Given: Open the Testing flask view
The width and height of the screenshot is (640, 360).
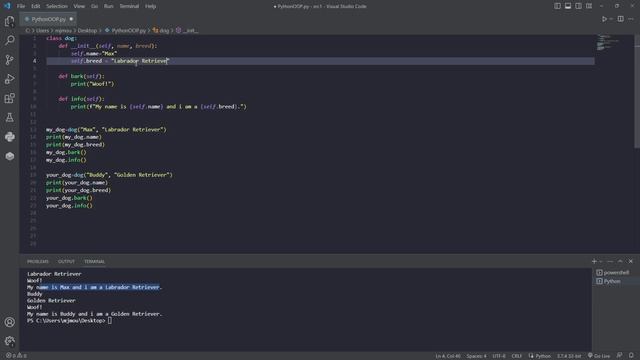Looking at the screenshot, I should 9,118.
